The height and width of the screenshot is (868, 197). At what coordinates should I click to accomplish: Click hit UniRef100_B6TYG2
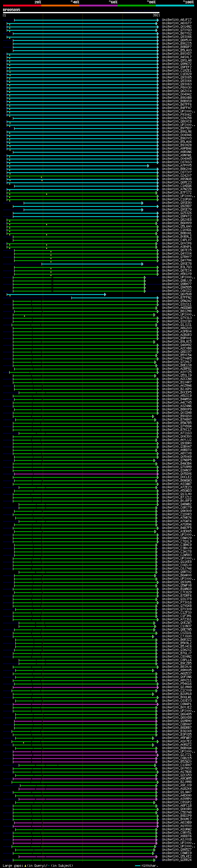point(177,33)
